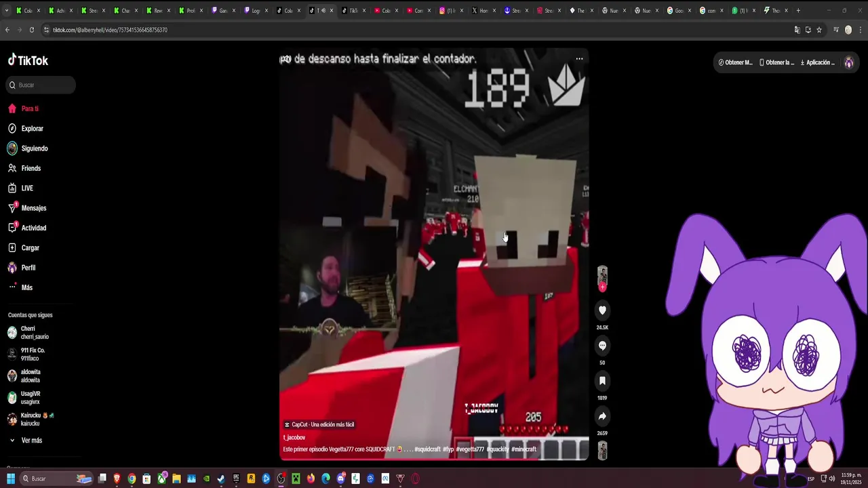Bookmark this page with star icon

point(819,30)
